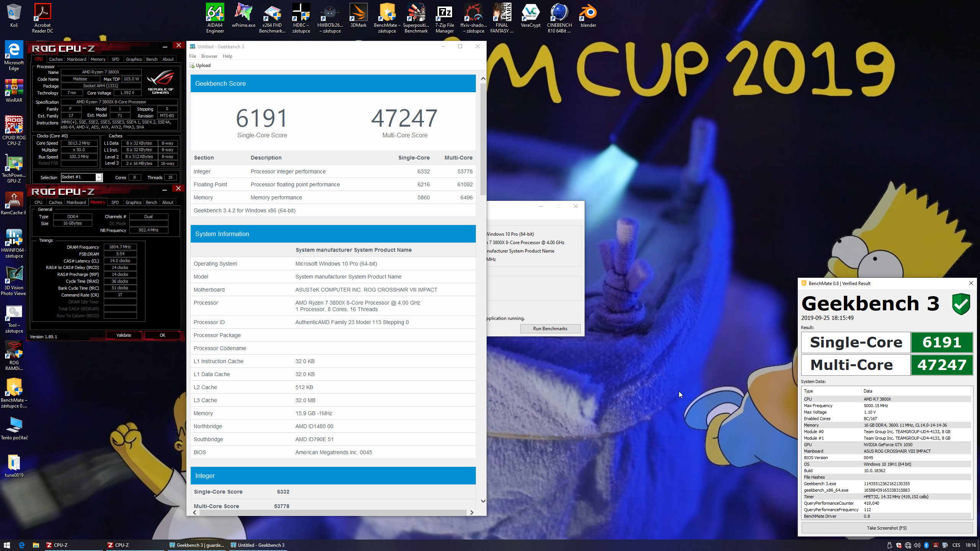The height and width of the screenshot is (551, 980).
Task: Open SPD tab in top CPU-Z window
Action: (115, 59)
